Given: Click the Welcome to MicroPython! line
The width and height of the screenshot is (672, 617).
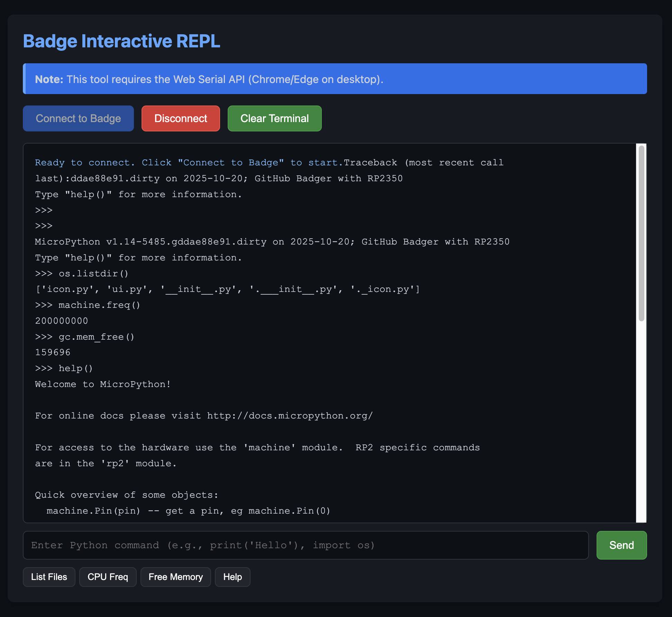Looking at the screenshot, I should (x=103, y=384).
